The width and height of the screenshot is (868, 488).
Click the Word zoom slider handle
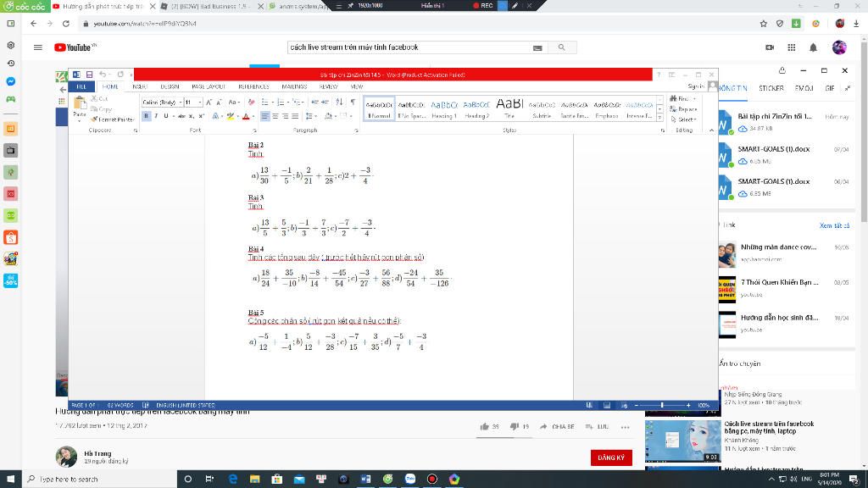[x=662, y=405]
